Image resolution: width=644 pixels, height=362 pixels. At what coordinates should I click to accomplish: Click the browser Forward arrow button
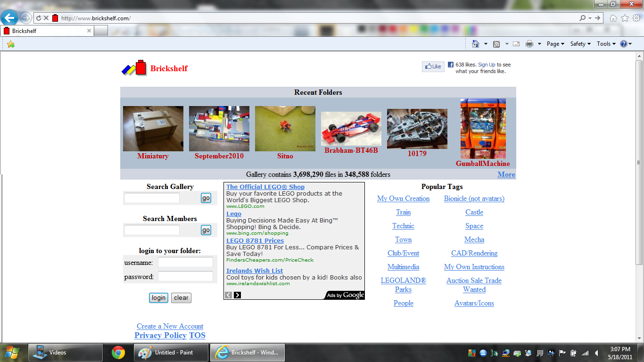[x=25, y=18]
